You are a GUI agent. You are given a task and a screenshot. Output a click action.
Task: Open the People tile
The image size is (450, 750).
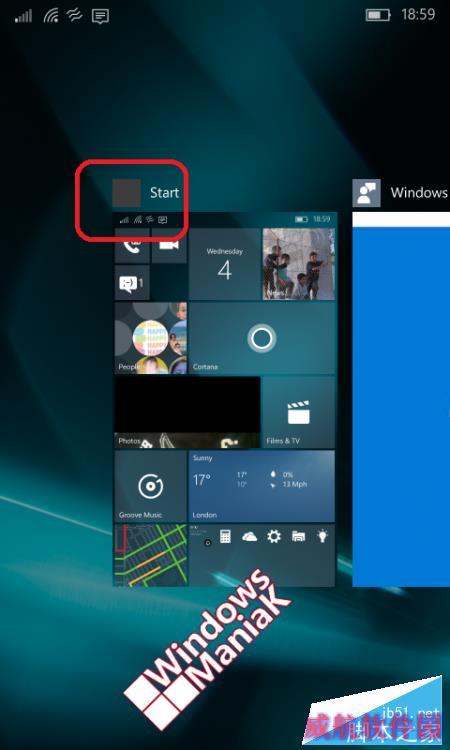(x=151, y=338)
